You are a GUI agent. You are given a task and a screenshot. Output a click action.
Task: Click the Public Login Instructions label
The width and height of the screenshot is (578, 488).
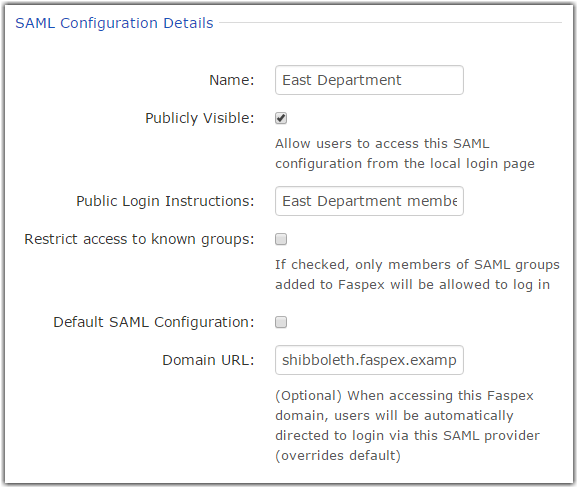coord(165,201)
